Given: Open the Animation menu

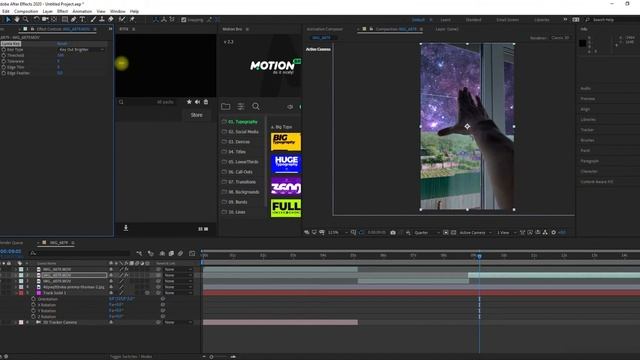Looking at the screenshot, I should [x=82, y=11].
